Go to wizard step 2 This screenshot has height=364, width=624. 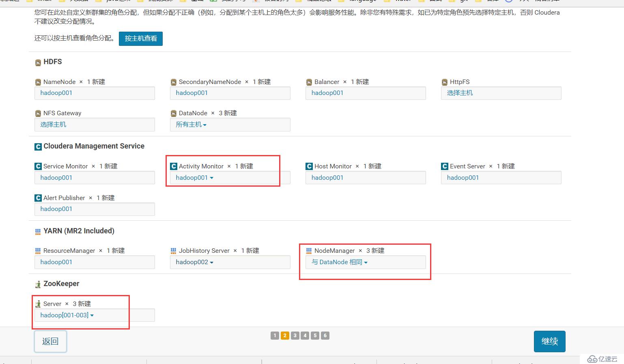285,336
